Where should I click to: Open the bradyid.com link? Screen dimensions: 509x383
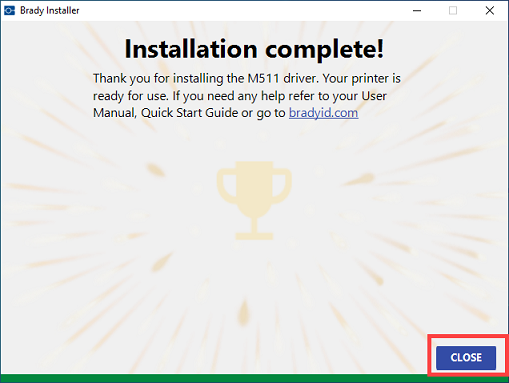323,113
